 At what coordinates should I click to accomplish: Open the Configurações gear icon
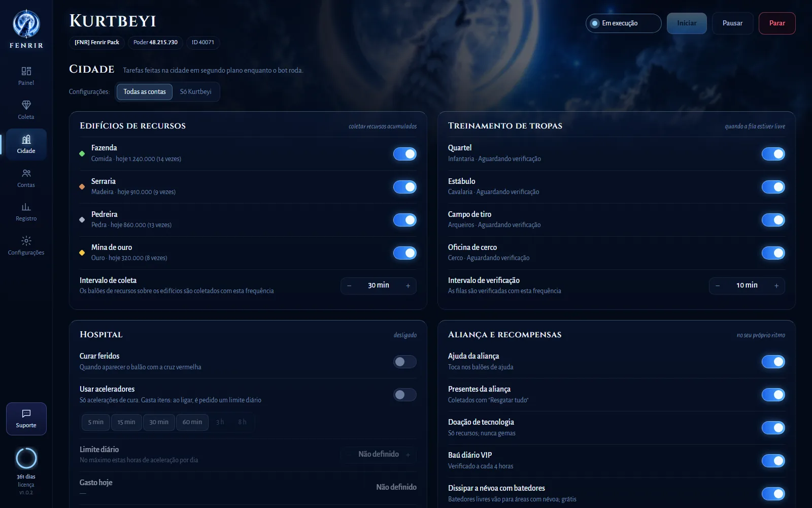pyautogui.click(x=26, y=241)
